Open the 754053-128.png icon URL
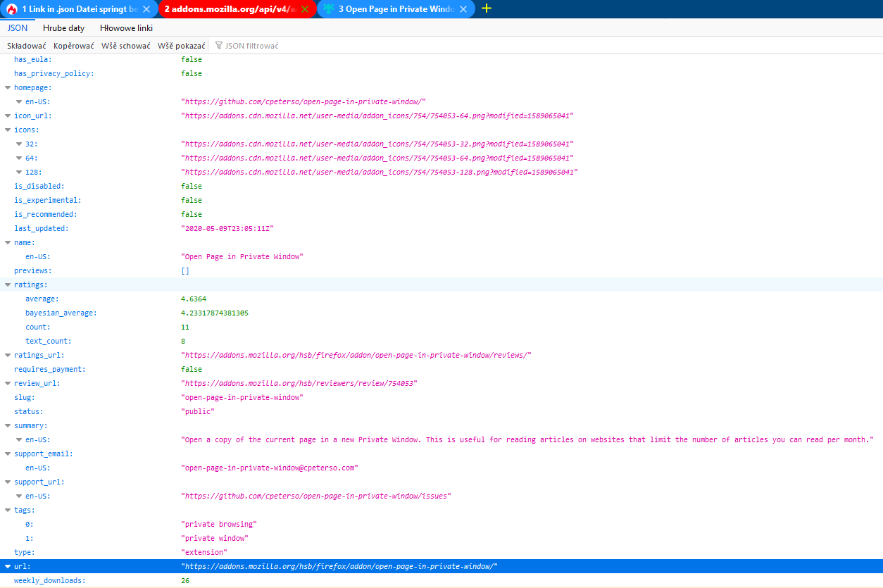Screen dimensions: 883x588 pyautogui.click(x=380, y=172)
